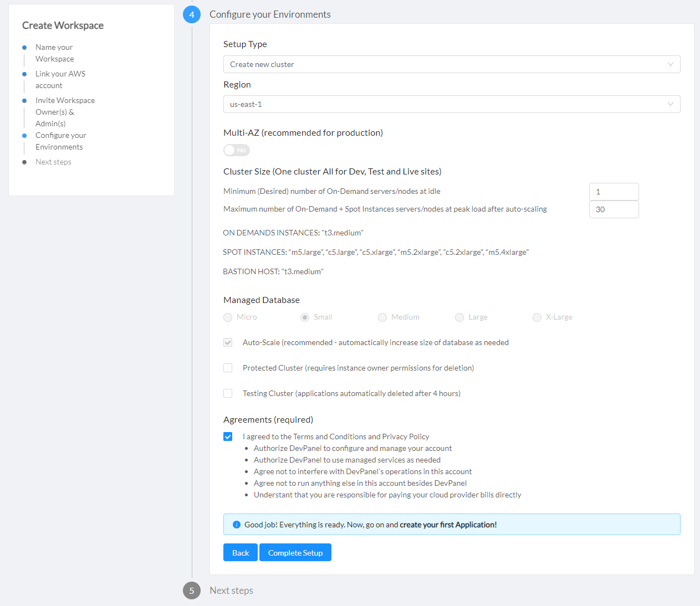
Task: Check the Protected Cluster checkbox
Action: click(x=228, y=368)
